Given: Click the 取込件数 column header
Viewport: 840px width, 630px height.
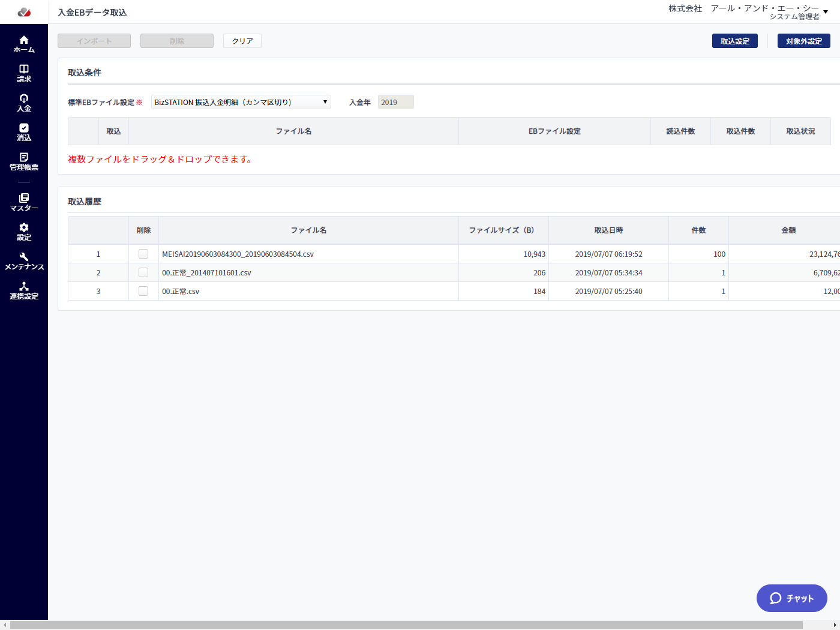Looking at the screenshot, I should pos(740,131).
